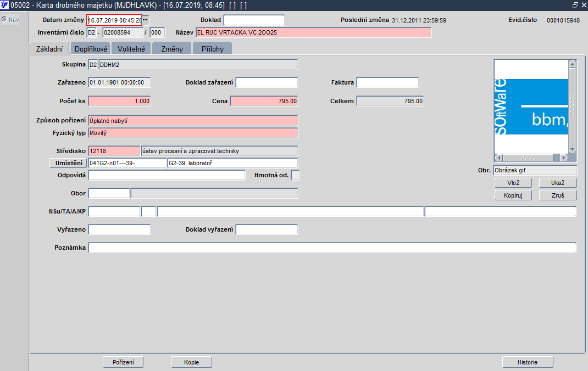The height and width of the screenshot is (371, 588).
Task: Open the Doplňkové tab
Action: coord(91,49)
